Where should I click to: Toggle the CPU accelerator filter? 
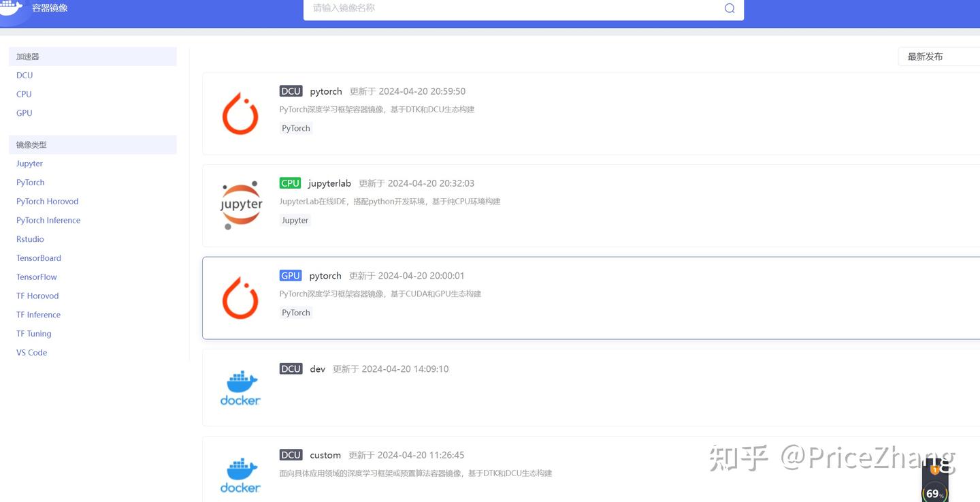click(x=24, y=94)
